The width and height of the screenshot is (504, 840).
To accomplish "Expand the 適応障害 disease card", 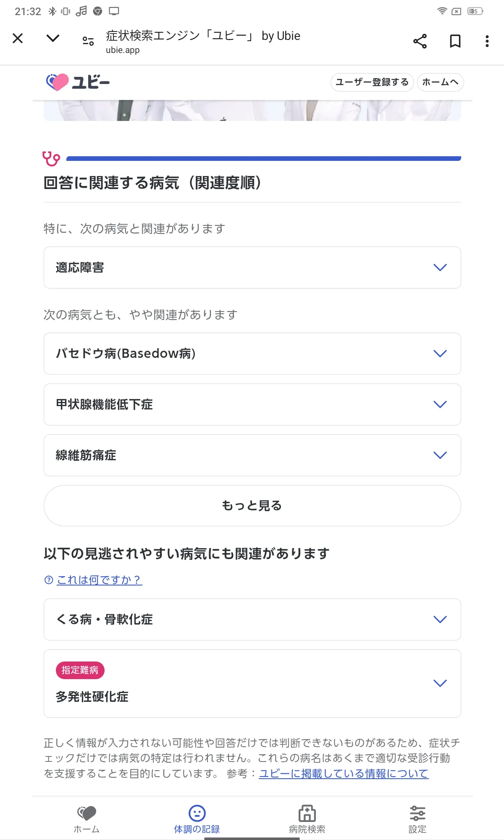I will 252,268.
